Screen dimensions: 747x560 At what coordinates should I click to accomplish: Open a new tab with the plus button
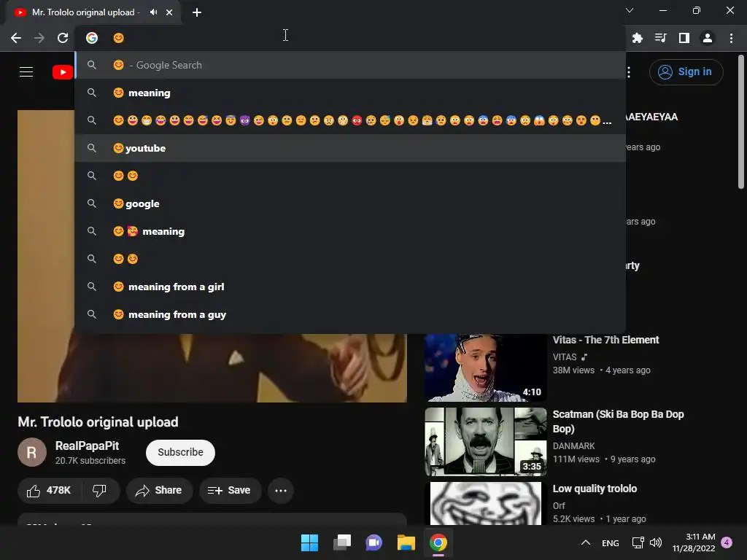[x=197, y=12]
